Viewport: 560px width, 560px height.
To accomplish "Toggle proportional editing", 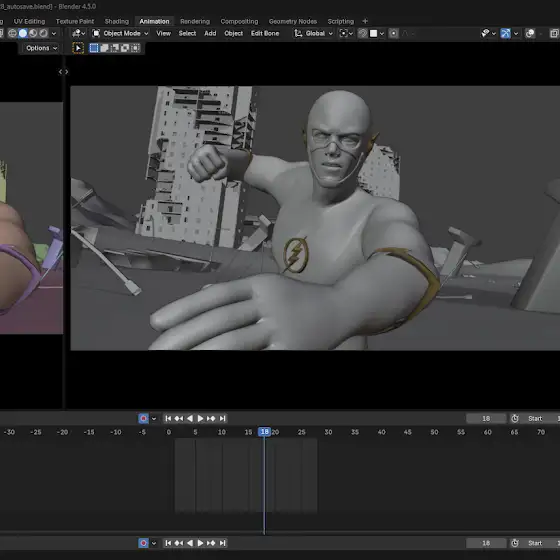I will coord(393,33).
